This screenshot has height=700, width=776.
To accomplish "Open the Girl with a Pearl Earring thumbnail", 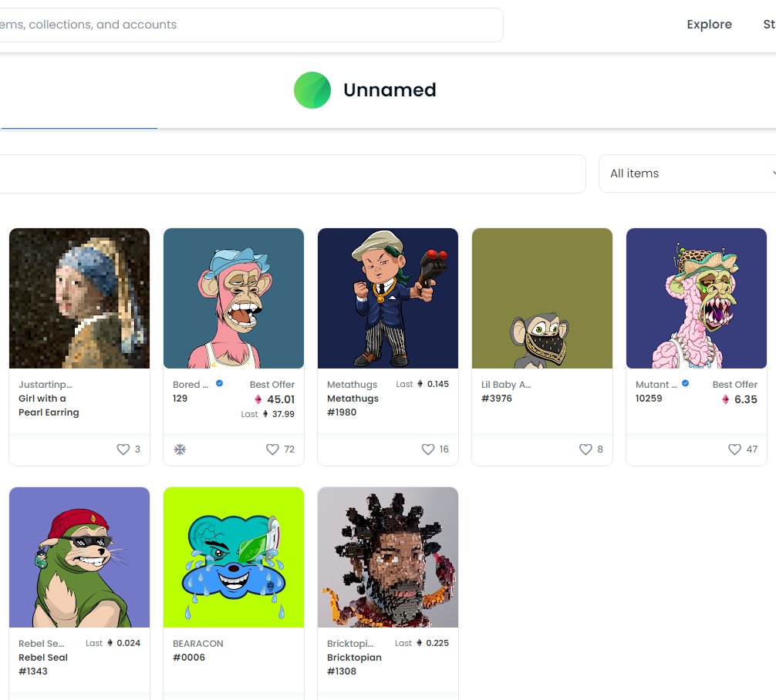I will tap(79, 298).
